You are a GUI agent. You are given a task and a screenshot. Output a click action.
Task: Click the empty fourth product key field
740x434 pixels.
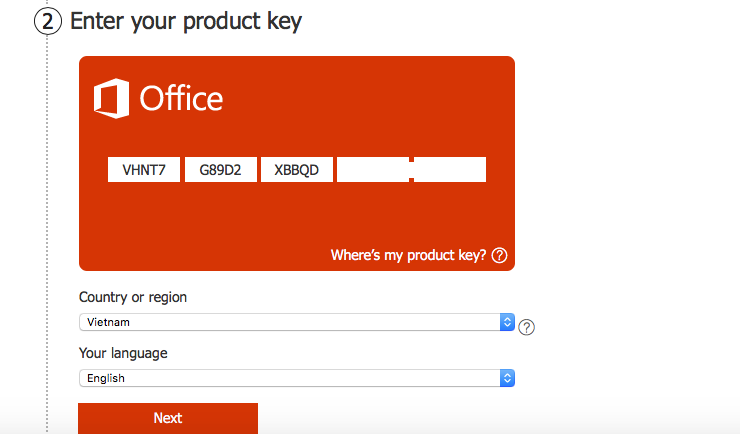(x=373, y=169)
